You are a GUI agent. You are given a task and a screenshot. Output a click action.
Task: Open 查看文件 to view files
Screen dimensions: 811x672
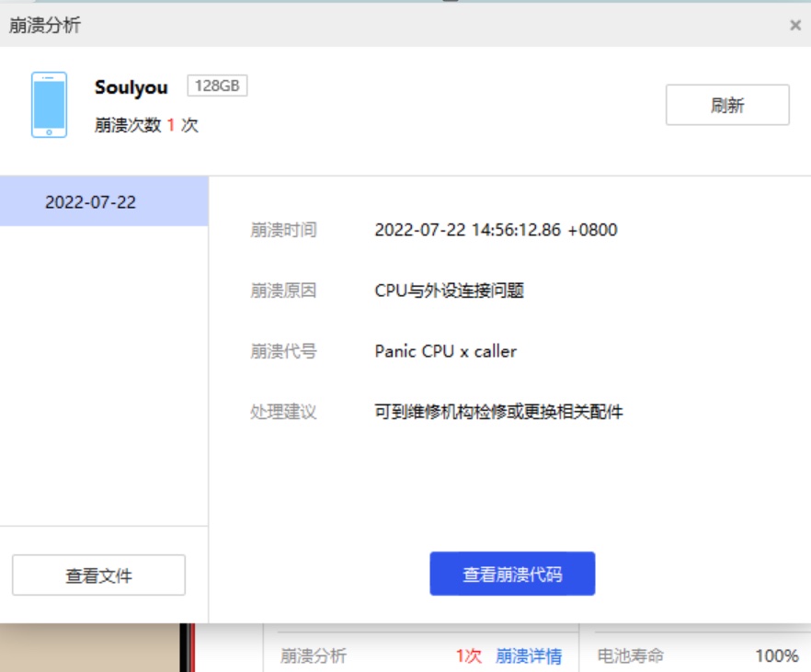[x=98, y=575]
